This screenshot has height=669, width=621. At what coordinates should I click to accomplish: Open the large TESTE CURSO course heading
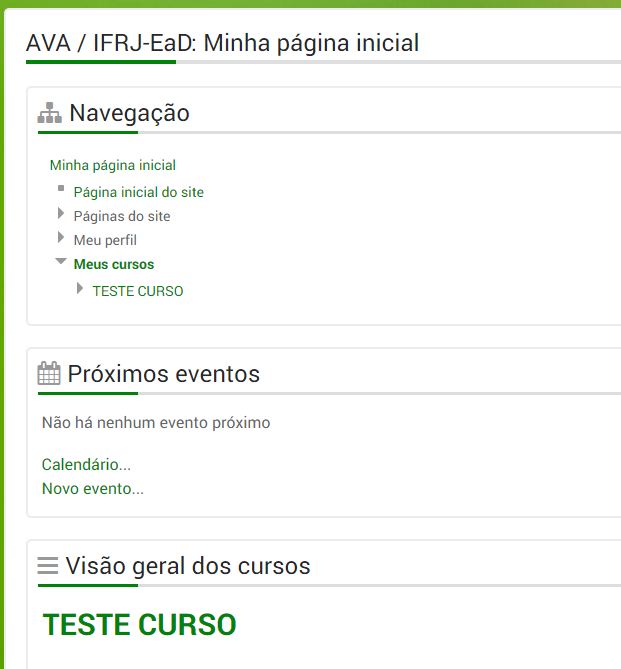point(140,625)
